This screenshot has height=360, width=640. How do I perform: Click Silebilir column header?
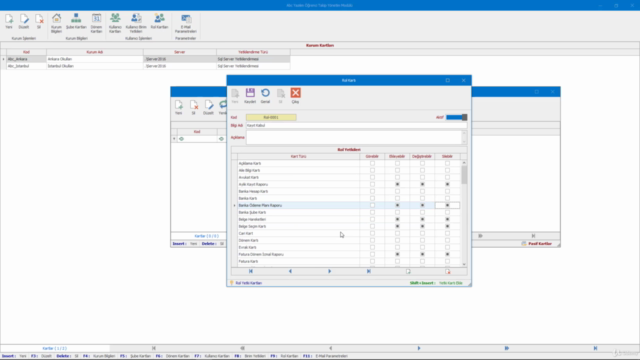(447, 156)
